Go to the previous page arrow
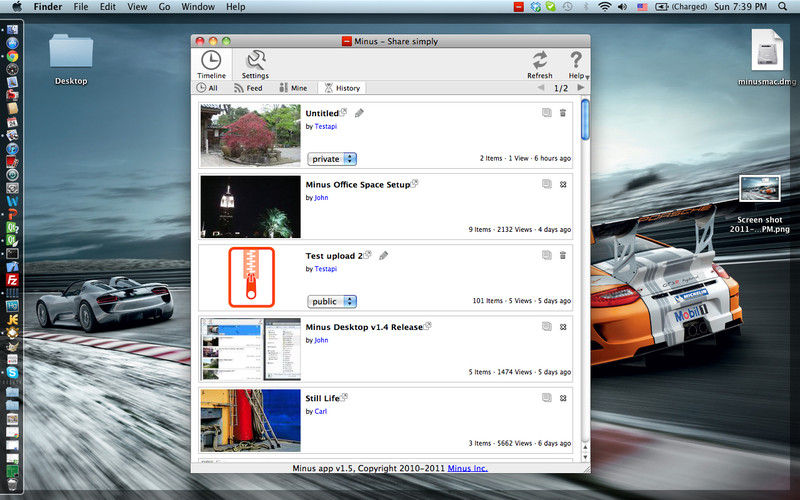The width and height of the screenshot is (800, 500). point(541,88)
